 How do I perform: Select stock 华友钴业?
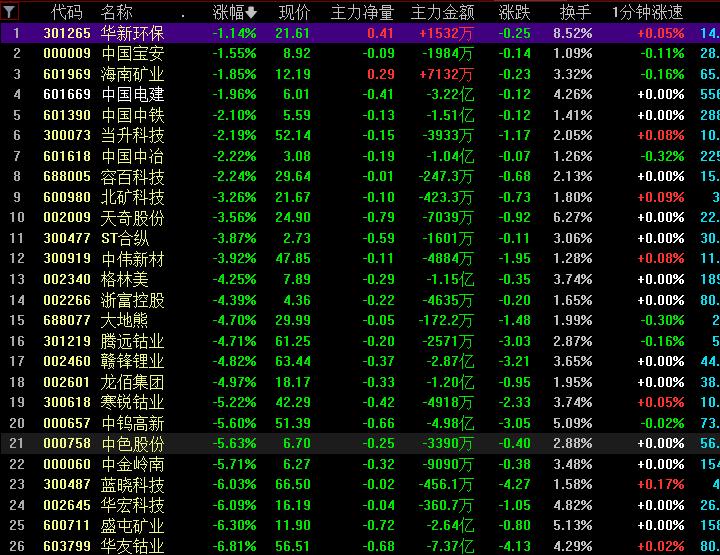point(133,546)
